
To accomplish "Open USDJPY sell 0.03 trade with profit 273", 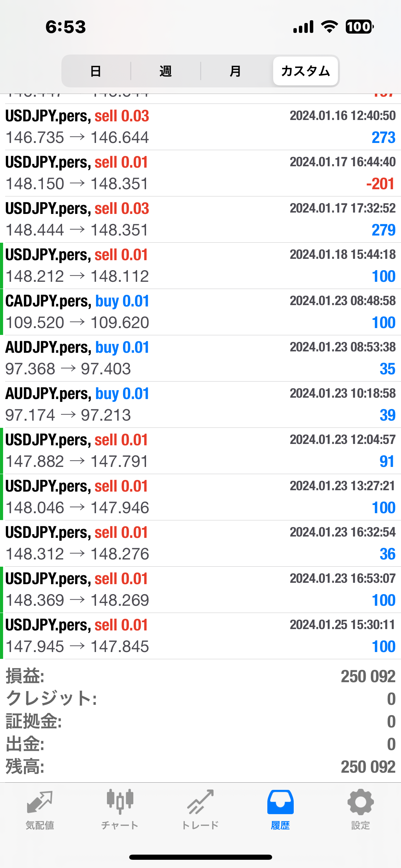I will coord(200,127).
